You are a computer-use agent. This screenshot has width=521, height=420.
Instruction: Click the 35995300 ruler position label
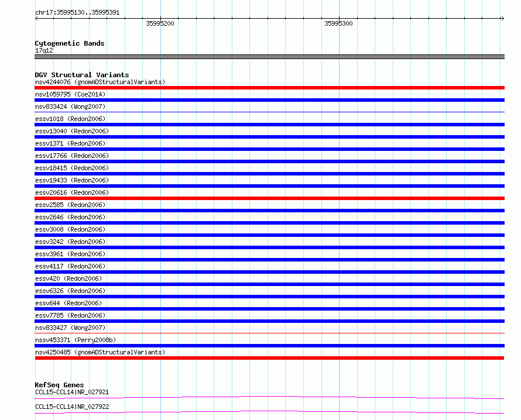click(338, 23)
